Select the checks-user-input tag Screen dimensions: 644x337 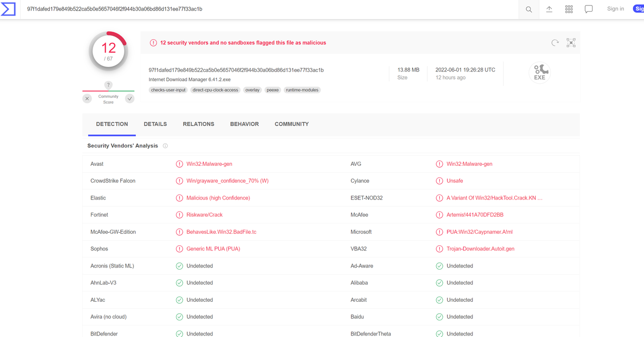[x=168, y=90]
